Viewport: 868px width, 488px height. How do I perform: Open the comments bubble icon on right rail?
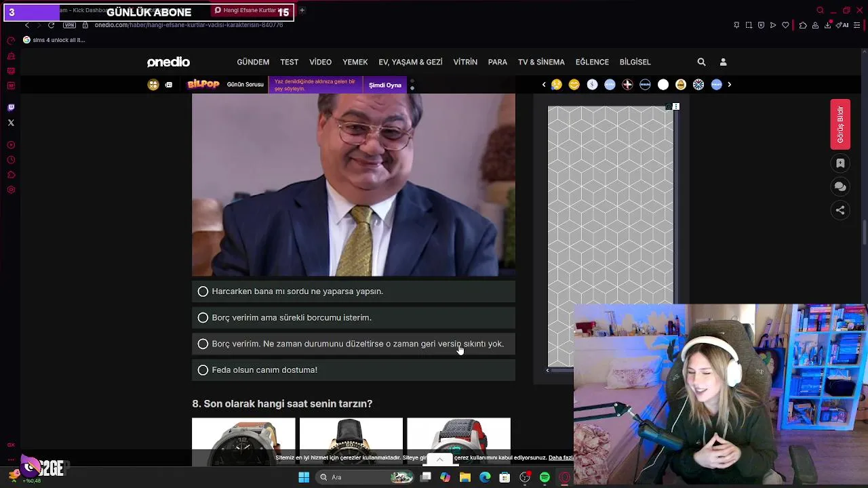click(x=840, y=186)
